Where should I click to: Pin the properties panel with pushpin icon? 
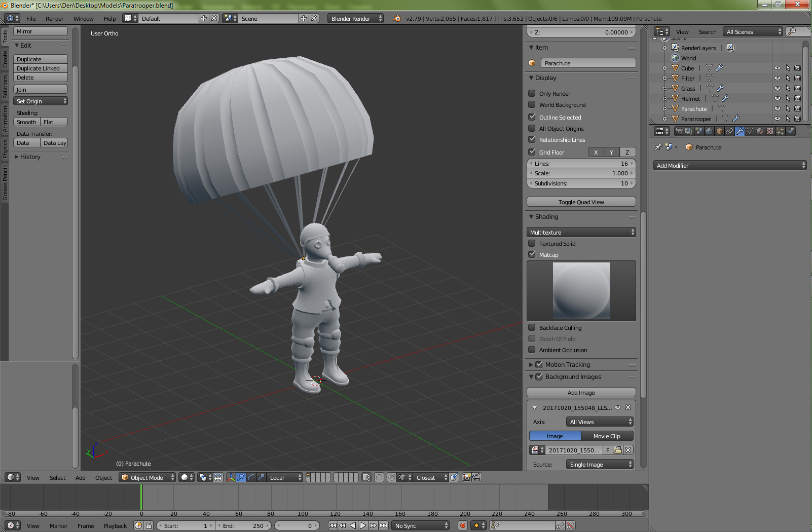click(x=658, y=147)
